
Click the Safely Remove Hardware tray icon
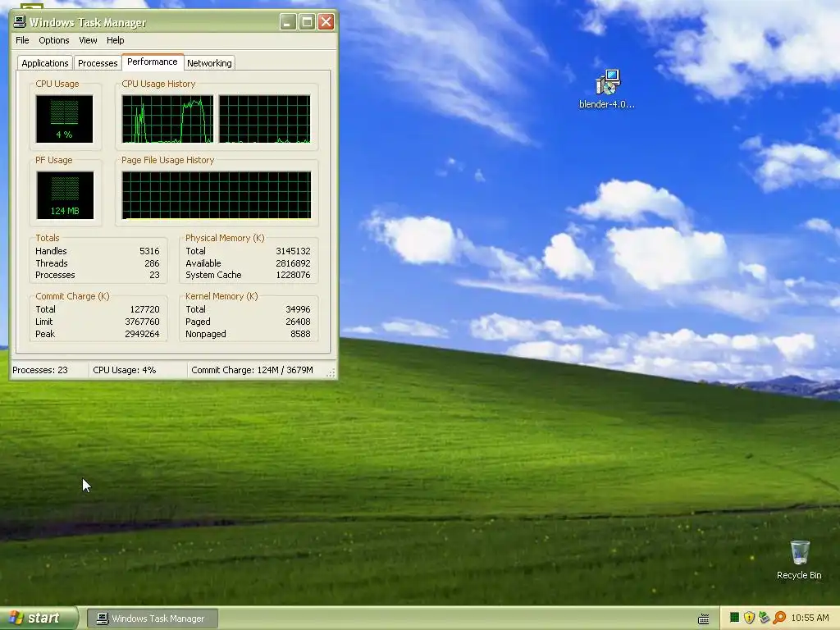point(764,618)
